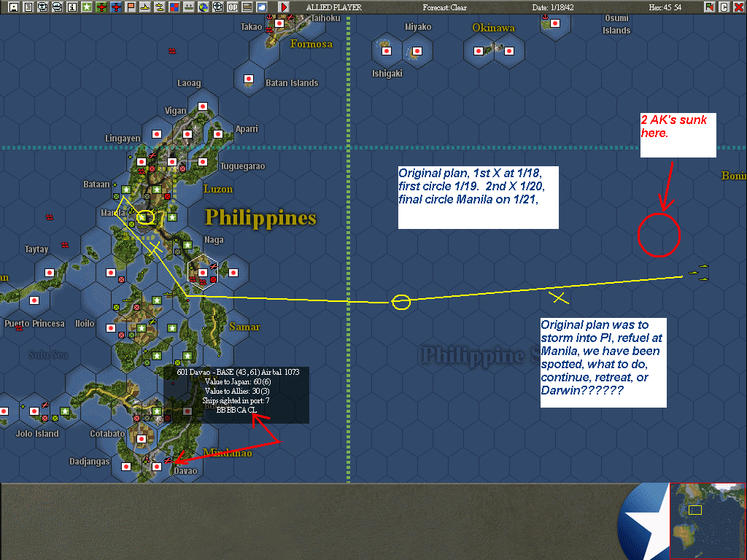The width and height of the screenshot is (747, 560).
Task: Click the ship on green background icon
Action: (189, 7)
